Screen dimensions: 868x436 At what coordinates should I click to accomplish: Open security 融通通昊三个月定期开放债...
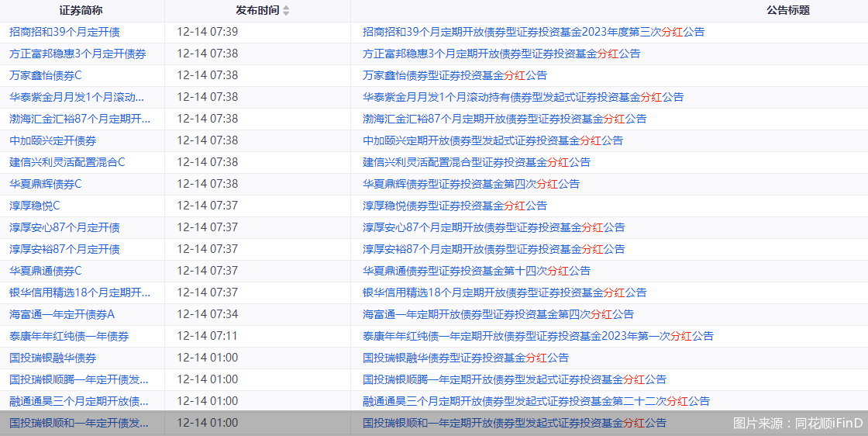tap(79, 400)
